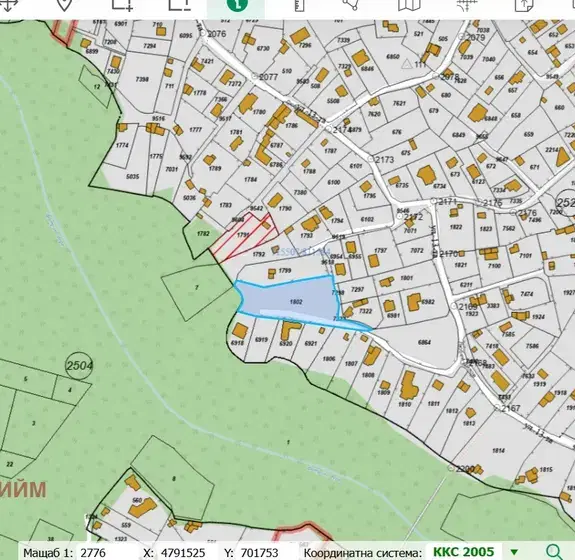This screenshot has height=560, width=575.
Task: Click the red-hatched parcel 1791
Action: pos(243,235)
